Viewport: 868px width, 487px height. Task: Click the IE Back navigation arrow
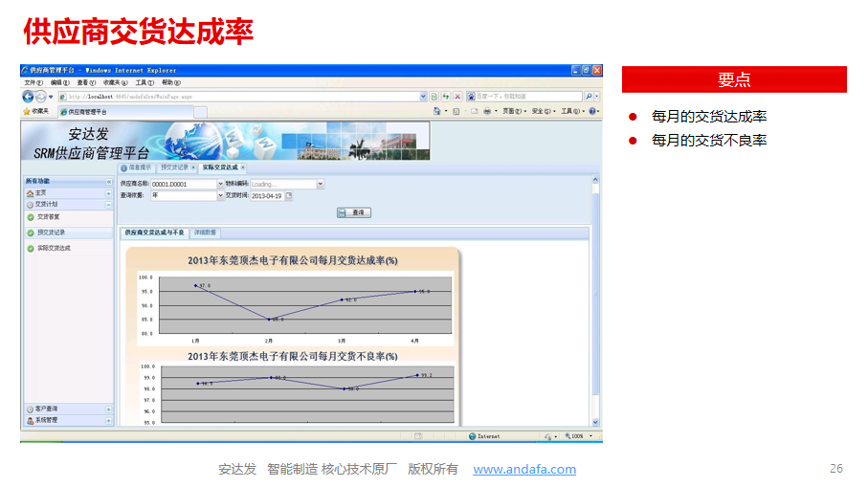pyautogui.click(x=28, y=97)
